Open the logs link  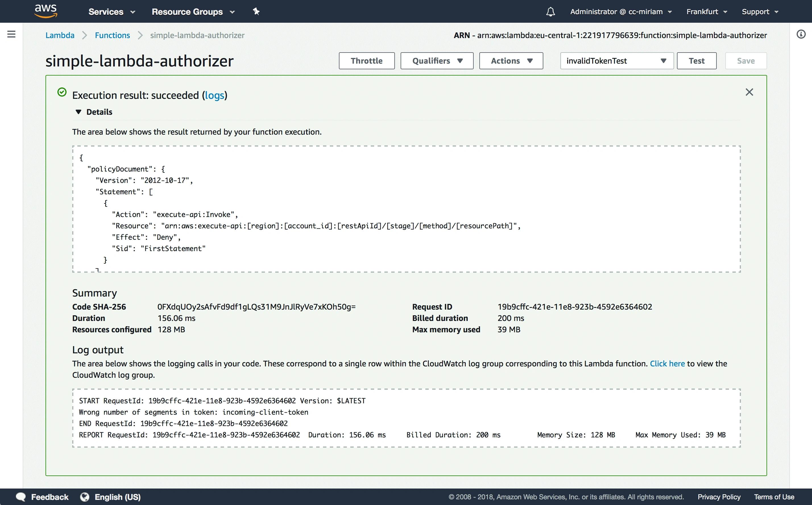(215, 95)
